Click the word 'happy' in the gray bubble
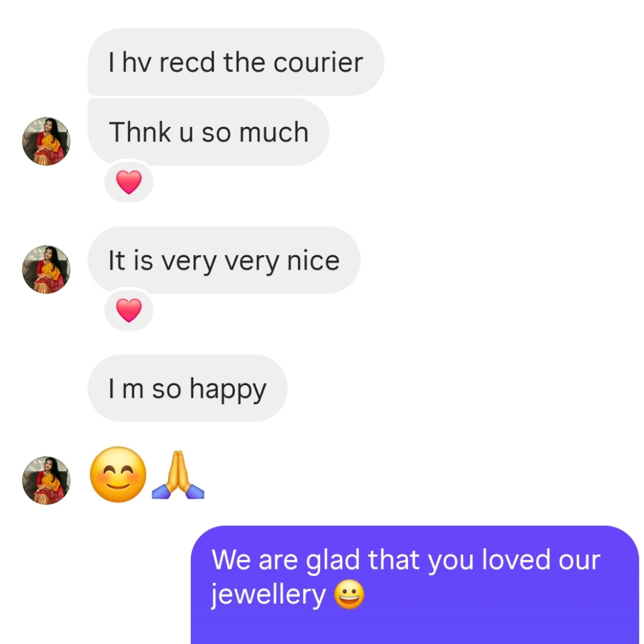Viewport: 644px width, 644px height. click(x=228, y=390)
